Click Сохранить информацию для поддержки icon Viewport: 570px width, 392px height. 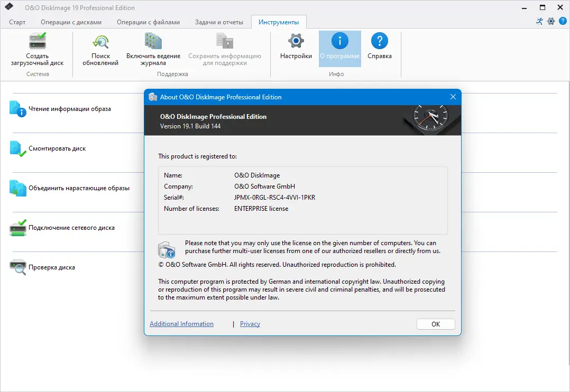pyautogui.click(x=225, y=41)
